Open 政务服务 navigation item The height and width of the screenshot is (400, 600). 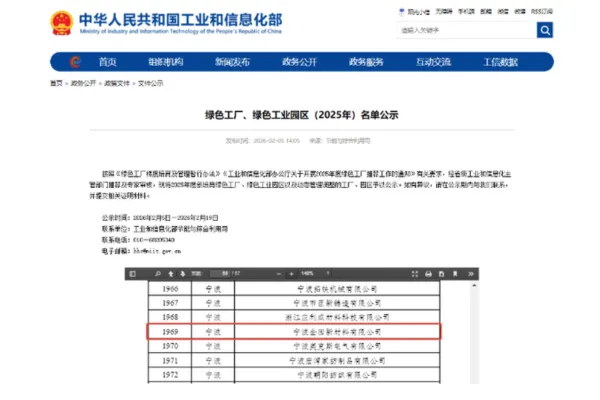click(x=366, y=62)
